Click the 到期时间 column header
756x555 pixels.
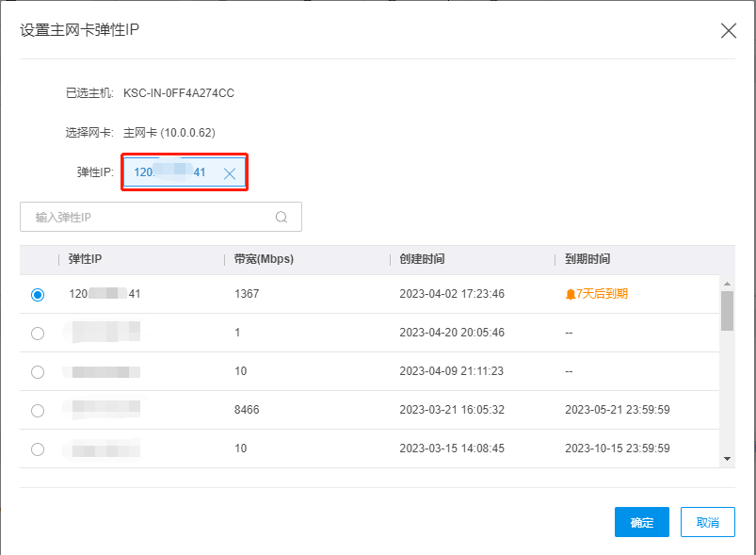click(x=587, y=259)
